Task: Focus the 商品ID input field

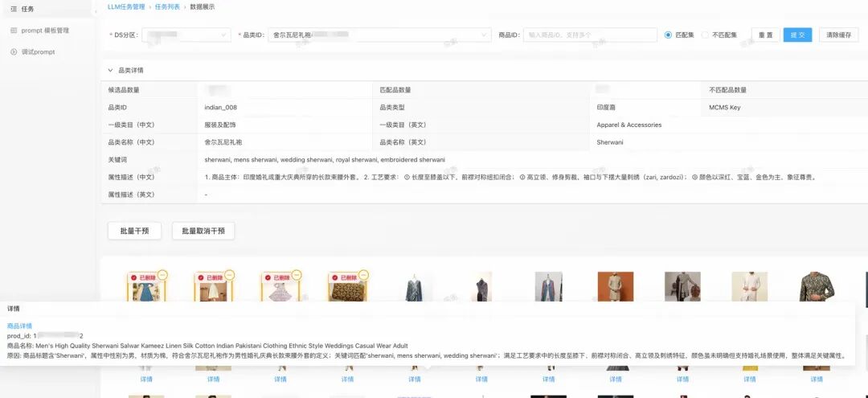Action: [590, 35]
